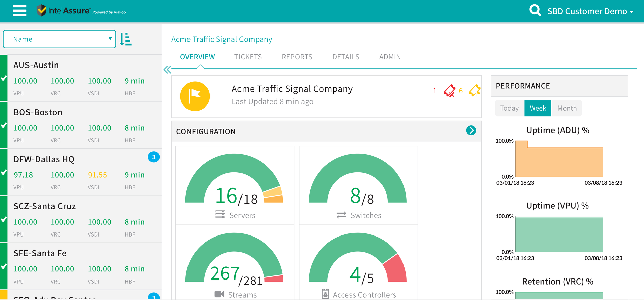This screenshot has width=644, height=300.
Task: Click the Uptime (ADU) % chart
Action: tap(559, 159)
